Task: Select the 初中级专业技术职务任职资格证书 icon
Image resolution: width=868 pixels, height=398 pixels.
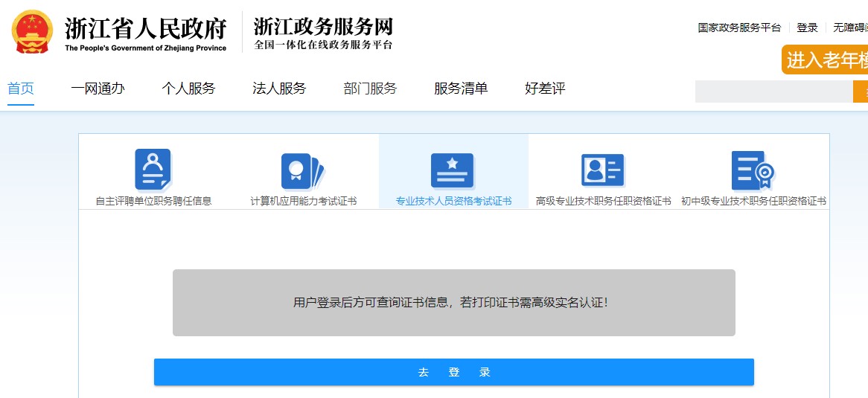Action: 753,170
